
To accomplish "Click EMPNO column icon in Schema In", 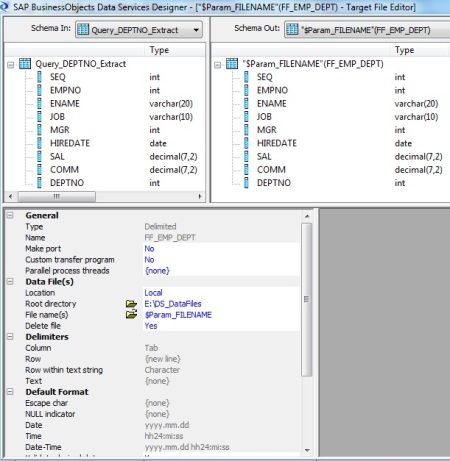I will coord(39,90).
